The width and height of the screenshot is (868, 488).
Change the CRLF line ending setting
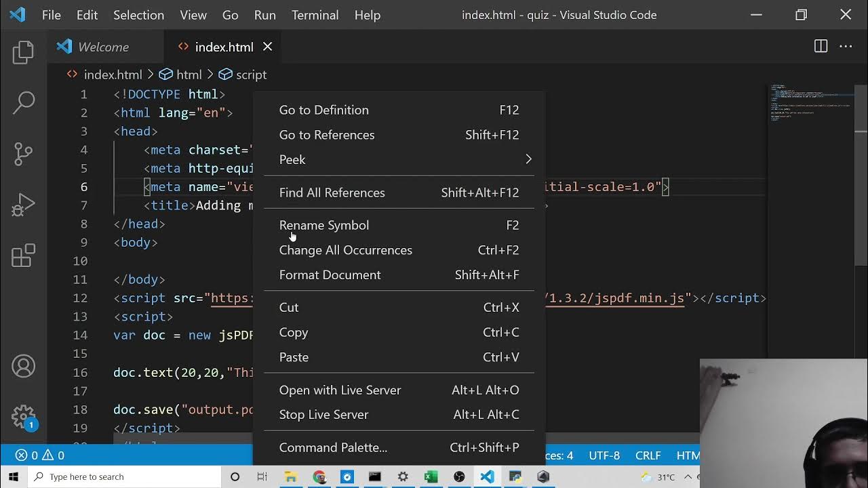[x=648, y=455]
